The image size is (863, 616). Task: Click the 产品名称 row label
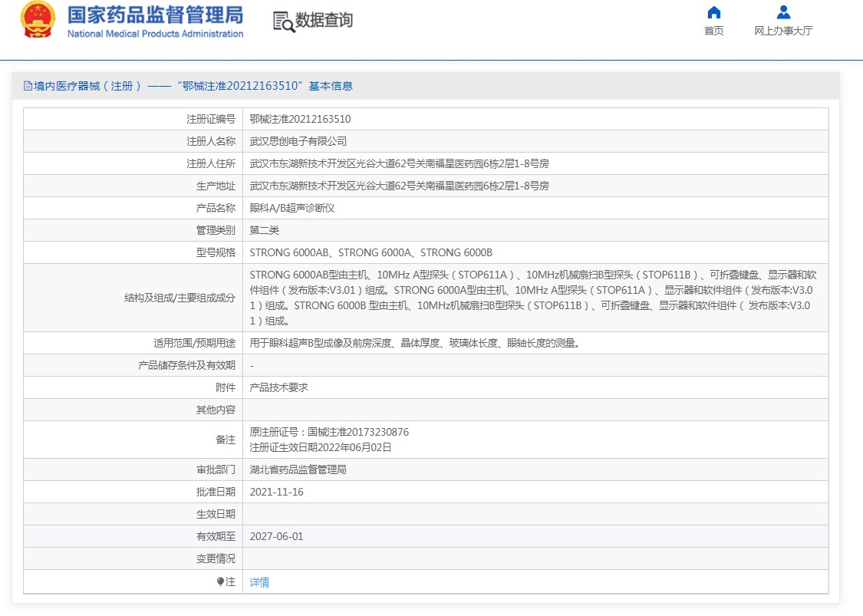[x=216, y=208]
